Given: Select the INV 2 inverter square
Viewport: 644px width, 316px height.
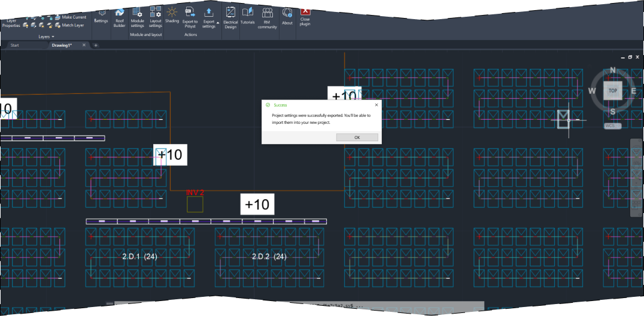Looking at the screenshot, I should 195,205.
